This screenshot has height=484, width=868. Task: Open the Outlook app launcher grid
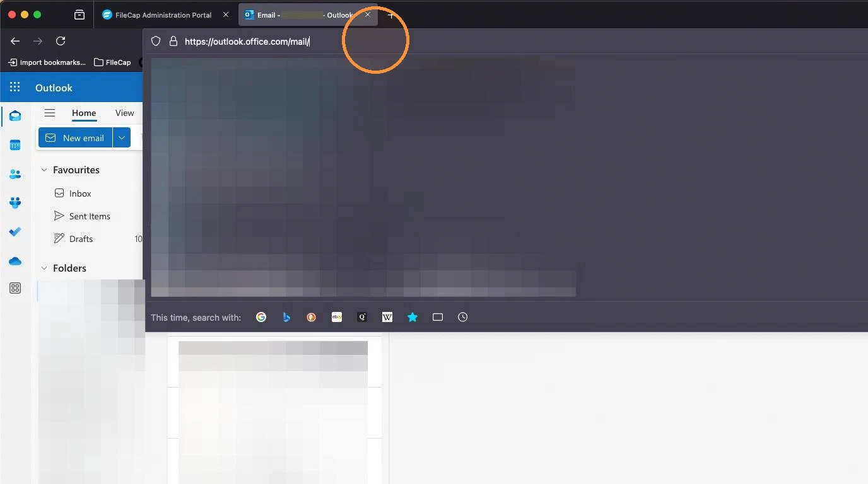(x=15, y=88)
